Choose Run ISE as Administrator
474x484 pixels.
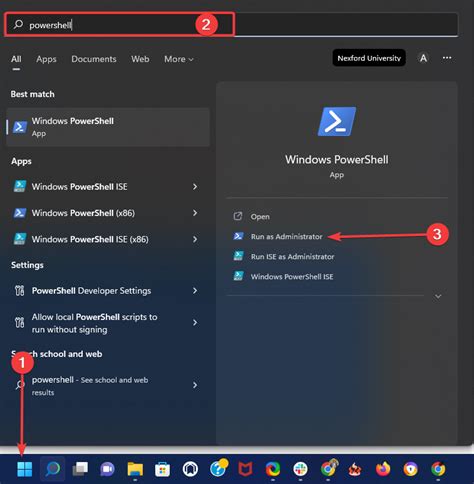coord(292,257)
